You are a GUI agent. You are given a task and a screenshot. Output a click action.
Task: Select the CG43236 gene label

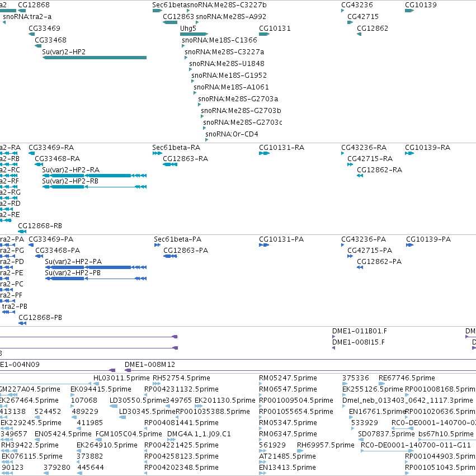[357, 5]
